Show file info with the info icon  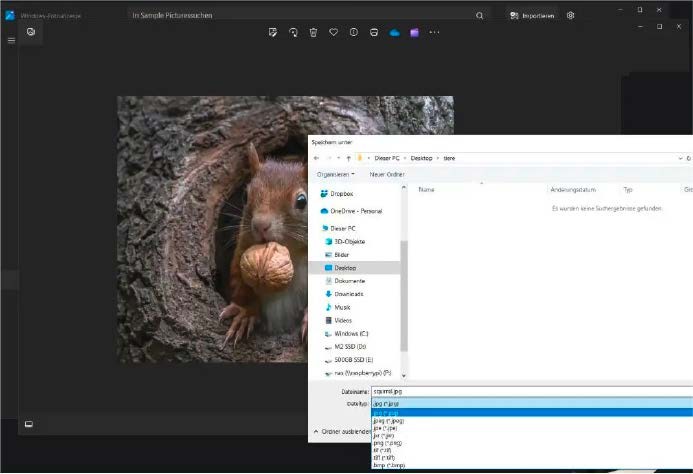point(353,32)
